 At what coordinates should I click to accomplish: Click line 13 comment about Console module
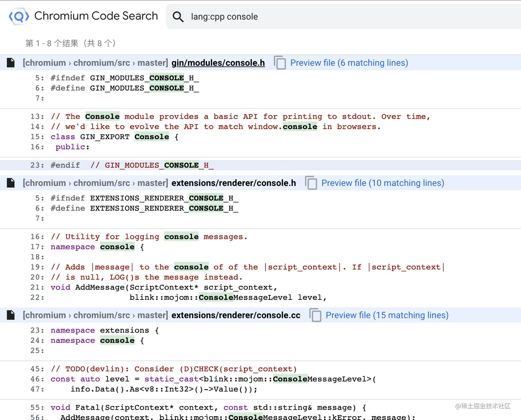[x=241, y=116]
